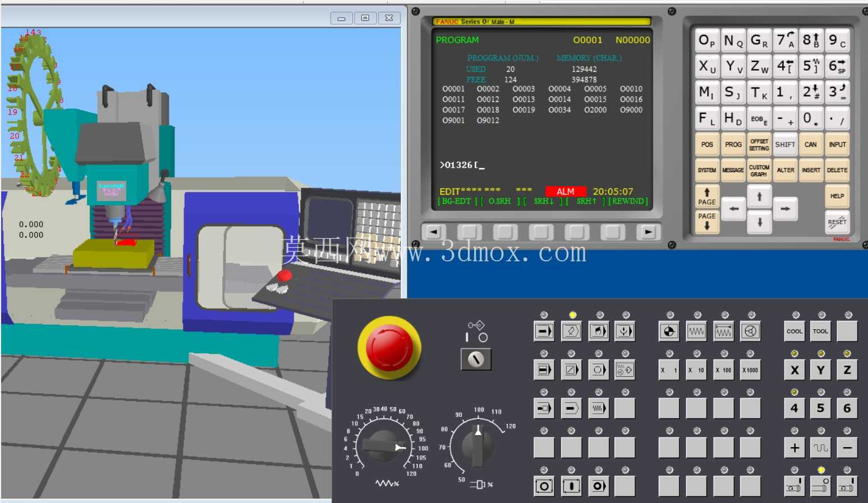Click the softkey row right arrow
The image size is (868, 503).
(x=649, y=232)
